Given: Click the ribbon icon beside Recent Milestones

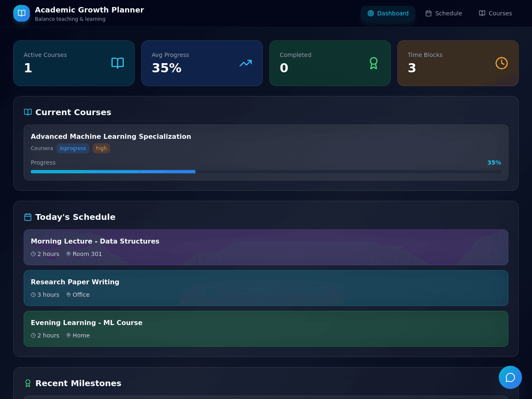Looking at the screenshot, I should point(28,383).
